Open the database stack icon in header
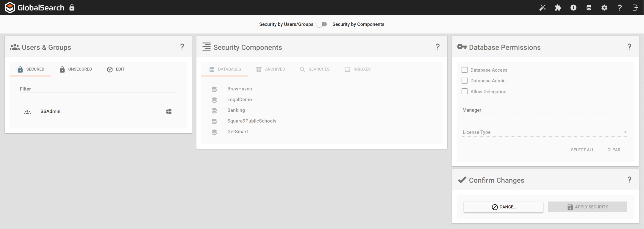The height and width of the screenshot is (229, 644). point(589,8)
